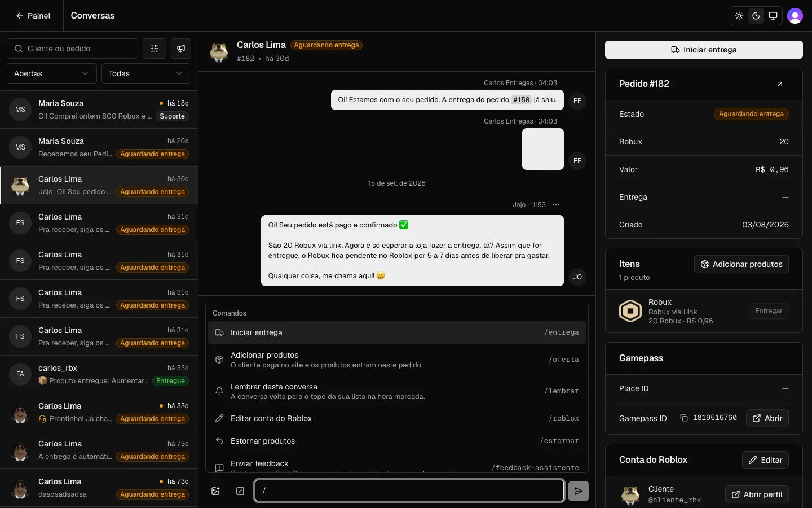Click the JO sender avatar on Jojo's message
The height and width of the screenshot is (508, 812).
pyautogui.click(x=577, y=277)
